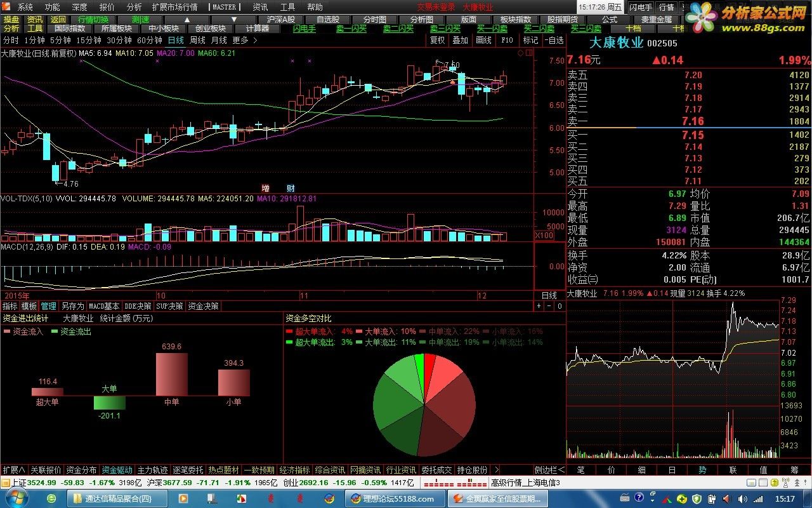Viewport: 812px width, 508px height.
Task: Click the 测速 speed test button
Action: [x=140, y=19]
